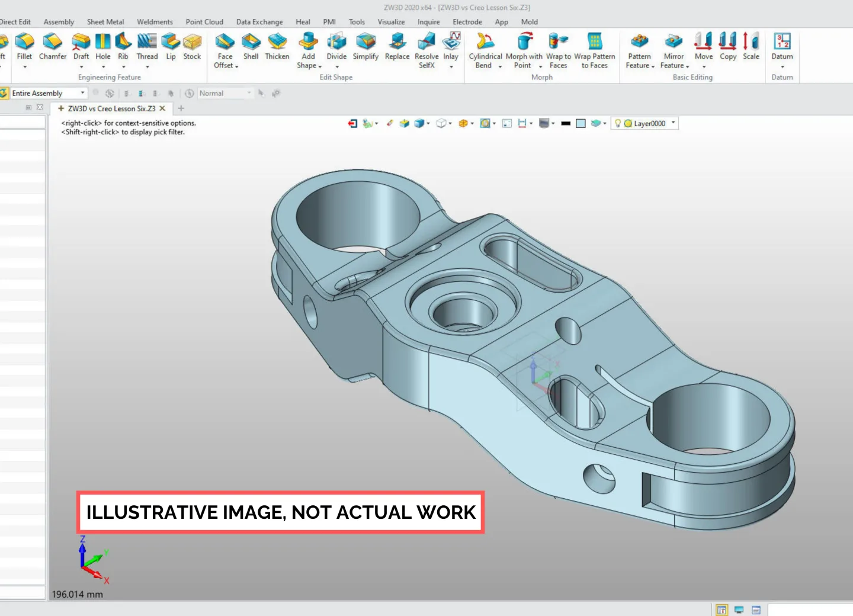
Task: Select the Scale tool
Action: coord(751,46)
